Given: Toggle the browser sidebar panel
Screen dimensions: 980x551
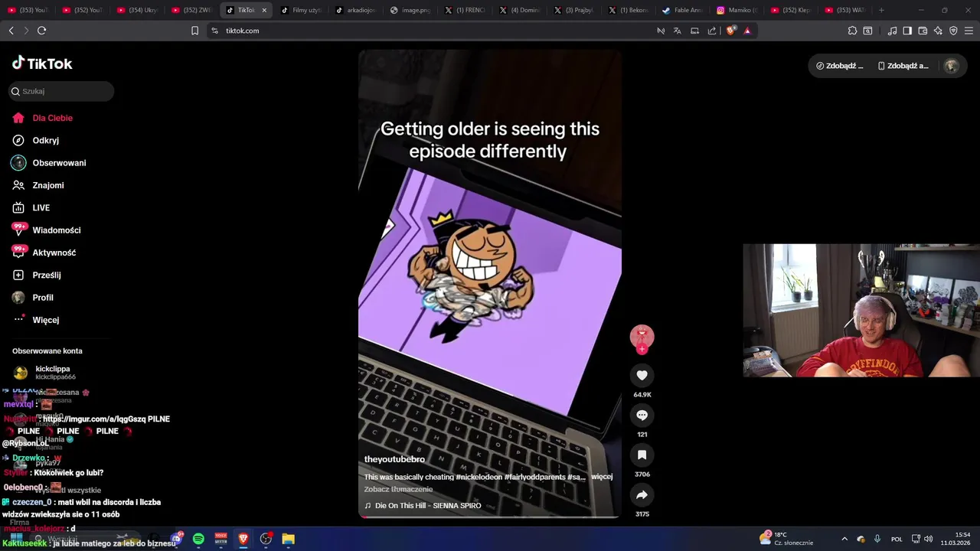Looking at the screenshot, I should coord(907,31).
